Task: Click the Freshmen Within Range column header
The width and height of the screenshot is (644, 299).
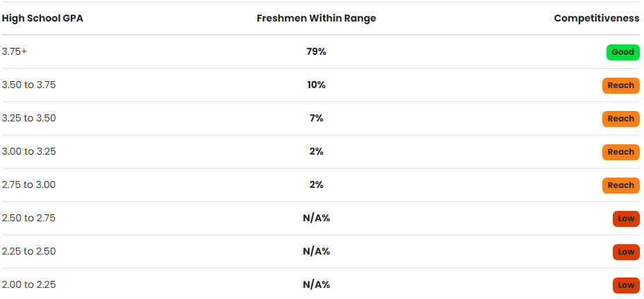Action: 316,19
